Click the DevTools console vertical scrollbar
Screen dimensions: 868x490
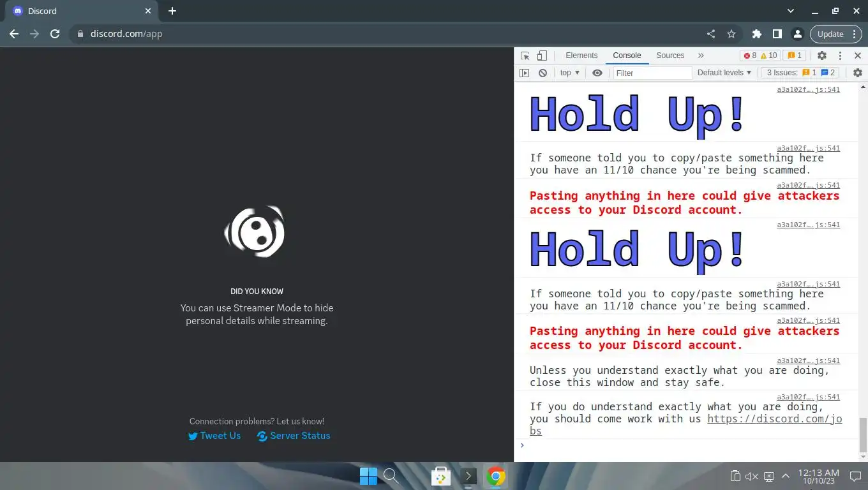click(863, 434)
